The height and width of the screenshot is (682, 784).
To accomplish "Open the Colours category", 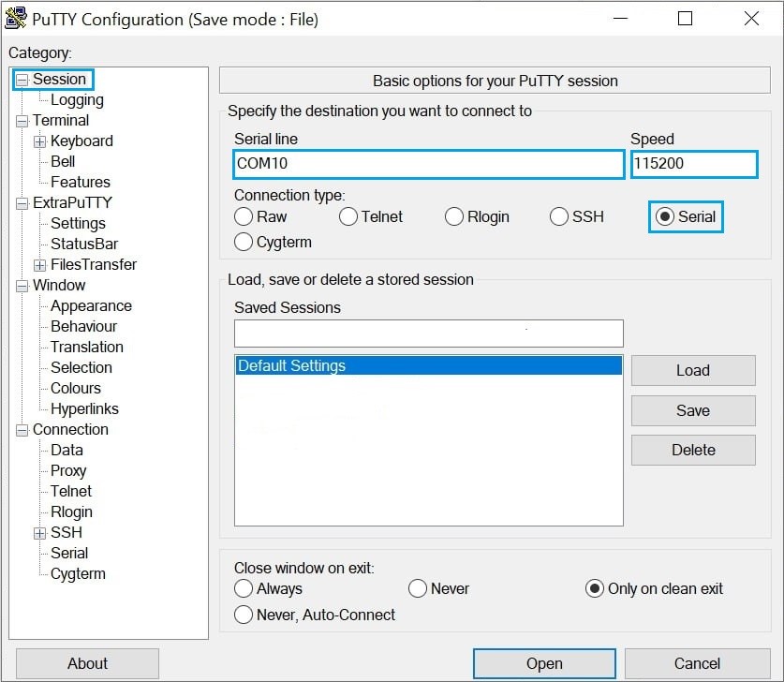I will point(76,388).
